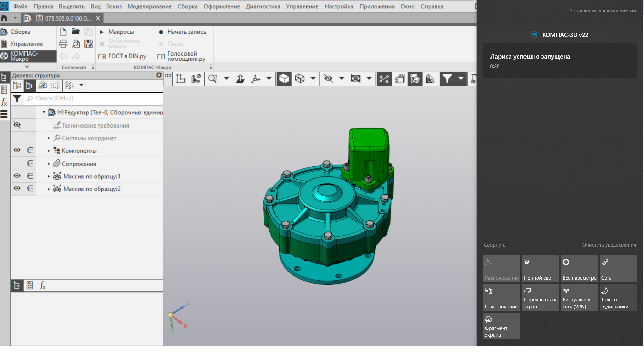The width and height of the screenshot is (644, 358).
Task: Click the print icon in the system toolbar
Action: point(63,44)
